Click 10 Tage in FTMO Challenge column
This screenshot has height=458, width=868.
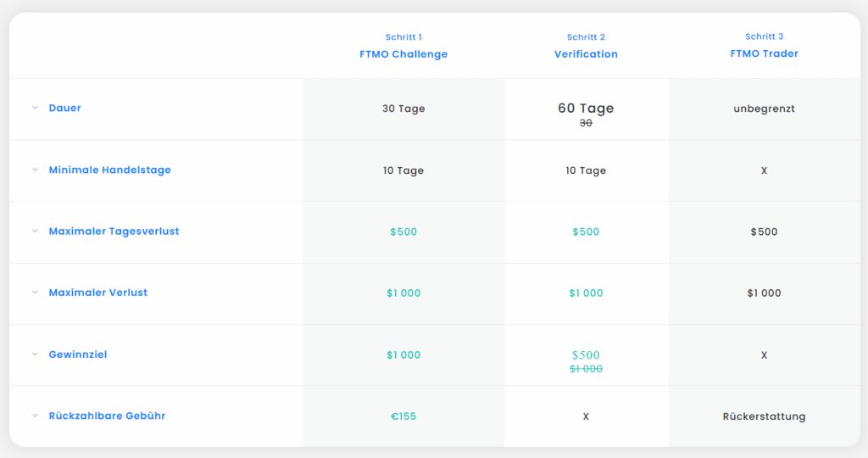pyautogui.click(x=403, y=170)
